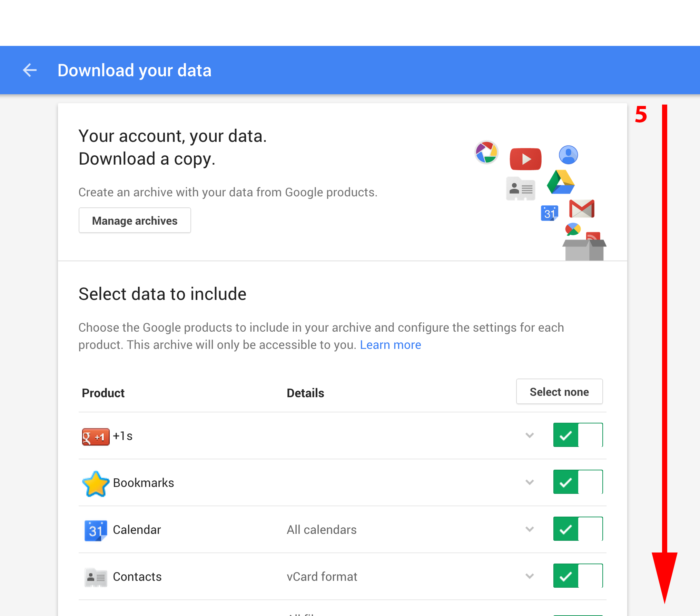Click the Bookmarks product name

point(144,482)
